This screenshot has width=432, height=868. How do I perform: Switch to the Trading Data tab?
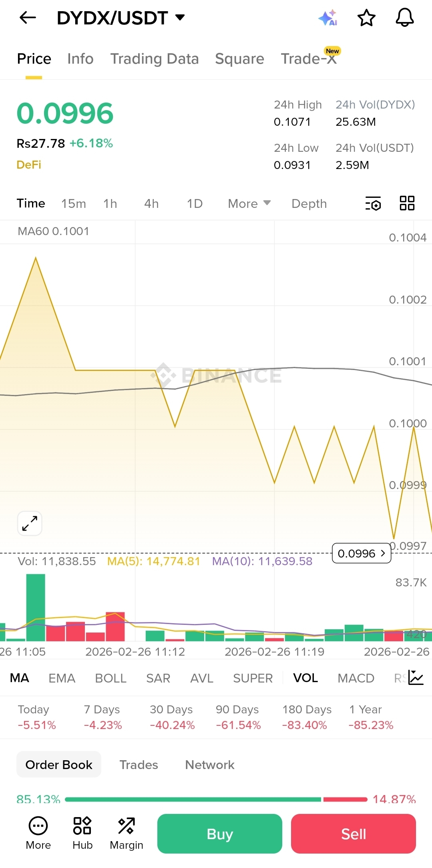[155, 59]
